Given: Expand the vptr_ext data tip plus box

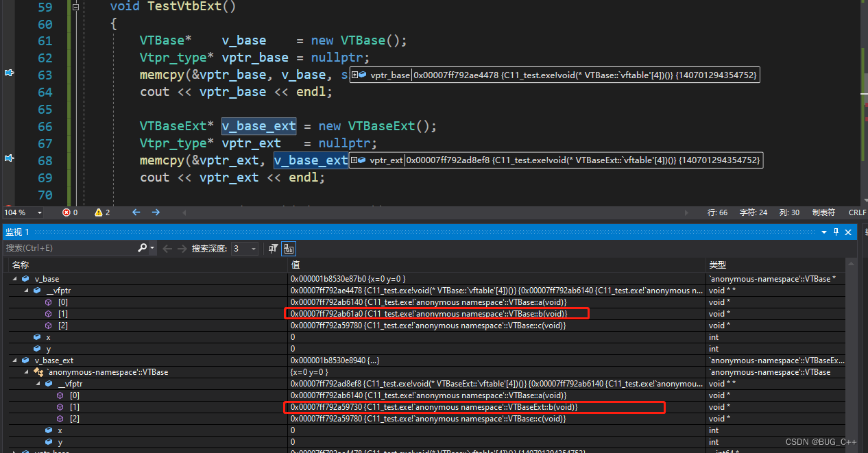Looking at the screenshot, I should (354, 160).
